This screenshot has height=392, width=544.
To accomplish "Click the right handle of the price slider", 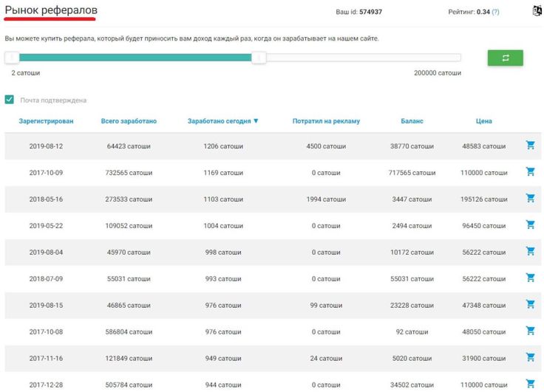I will tap(259, 58).
